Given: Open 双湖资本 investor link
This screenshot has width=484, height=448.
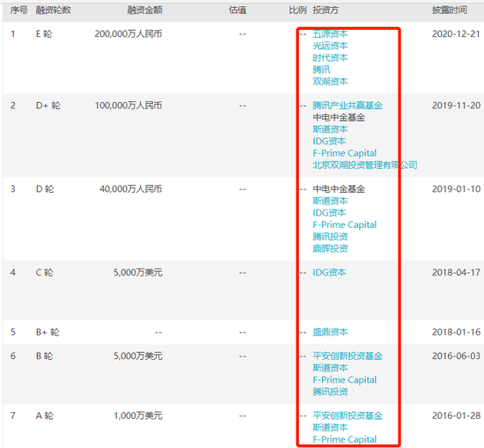Looking at the screenshot, I should 330,82.
